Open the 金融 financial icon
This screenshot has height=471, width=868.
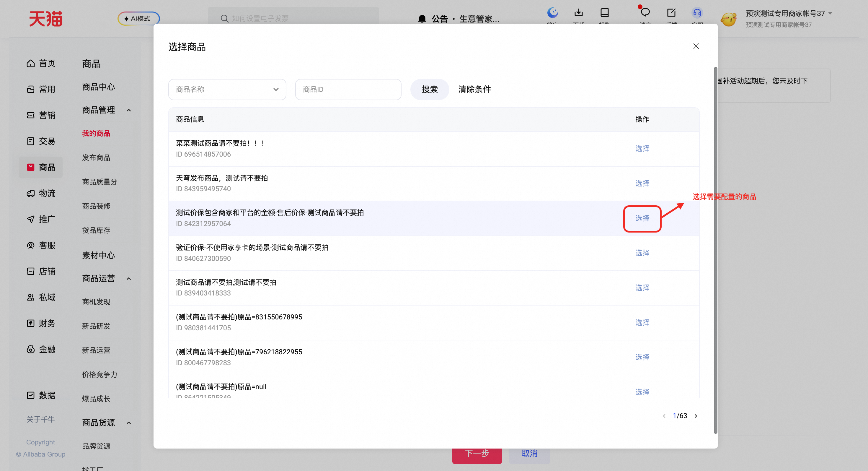click(x=31, y=349)
